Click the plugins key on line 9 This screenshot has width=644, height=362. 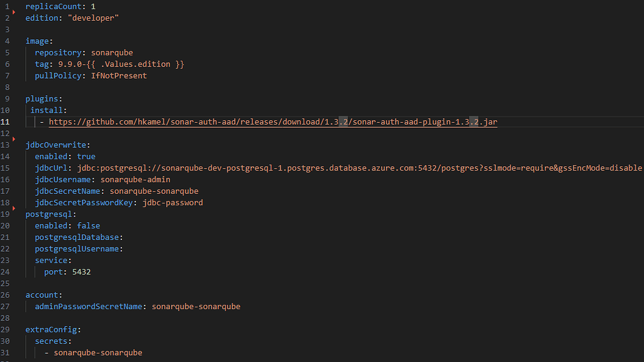tap(42, 99)
